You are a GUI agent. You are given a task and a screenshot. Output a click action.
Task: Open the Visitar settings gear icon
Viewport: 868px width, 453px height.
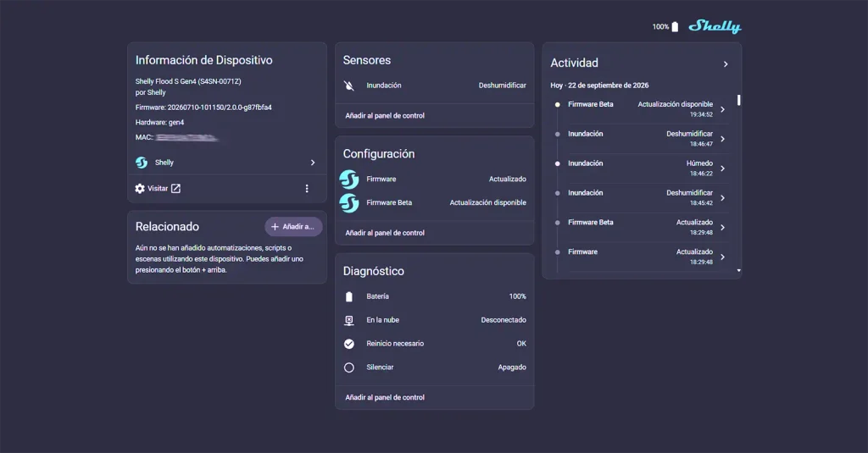pyautogui.click(x=140, y=189)
